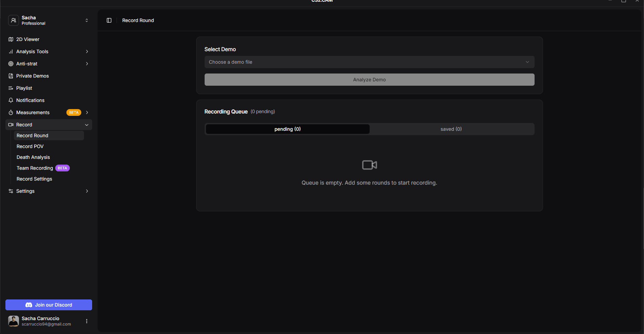Open the Choose a demo file dropdown

369,62
